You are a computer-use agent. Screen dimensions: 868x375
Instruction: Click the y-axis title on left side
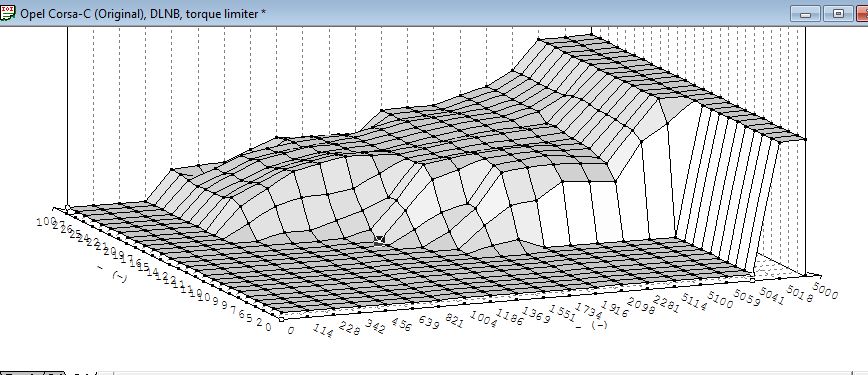click(x=112, y=273)
